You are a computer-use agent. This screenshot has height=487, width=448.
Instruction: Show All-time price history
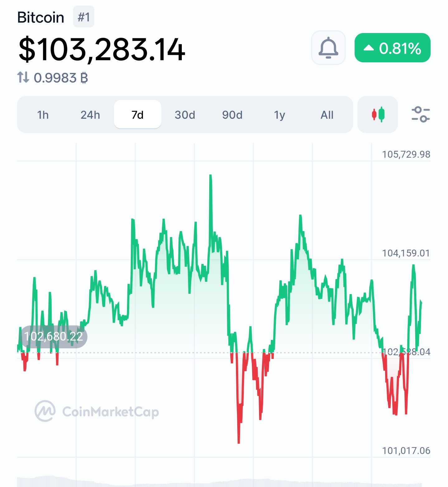coord(327,115)
